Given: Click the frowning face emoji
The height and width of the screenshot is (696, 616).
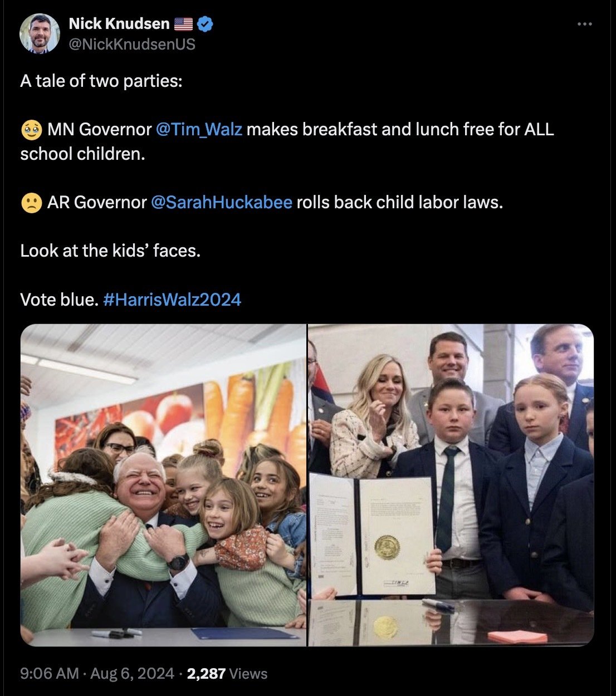Looking at the screenshot, I should 31,203.
